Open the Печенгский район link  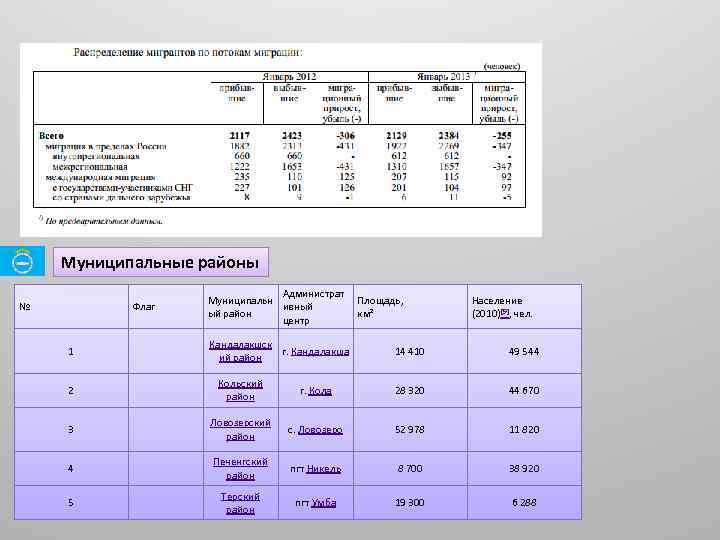pyautogui.click(x=240, y=468)
